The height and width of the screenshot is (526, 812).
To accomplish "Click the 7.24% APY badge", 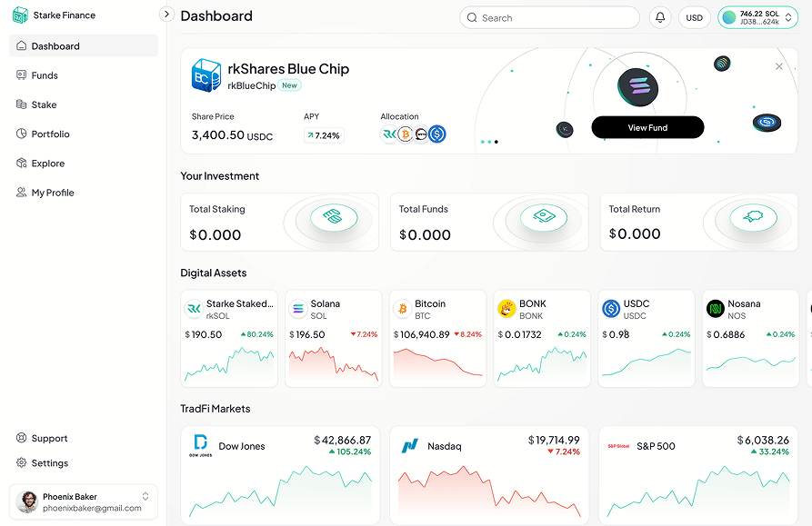I will click(x=324, y=135).
